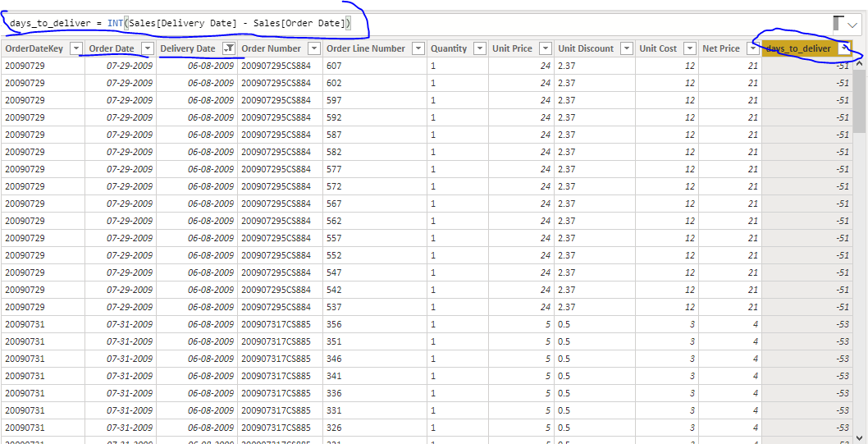Select the Order Line Number column header

pyautogui.click(x=375, y=48)
